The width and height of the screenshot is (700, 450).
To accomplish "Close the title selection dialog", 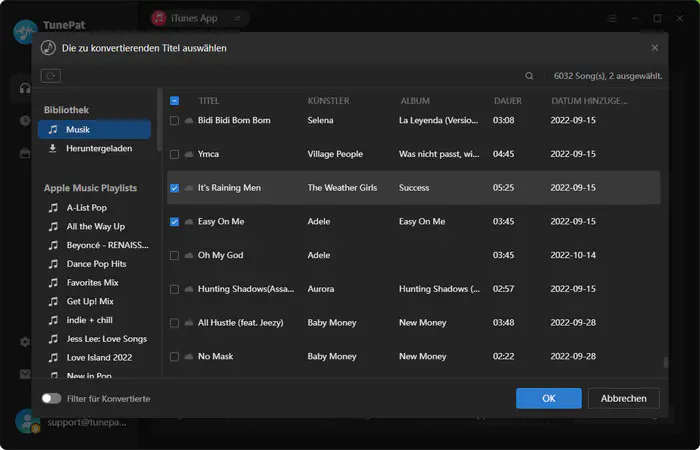I will pos(654,48).
